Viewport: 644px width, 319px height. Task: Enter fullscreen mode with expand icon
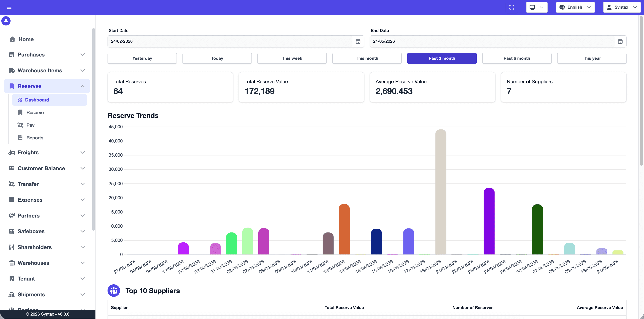click(x=512, y=7)
